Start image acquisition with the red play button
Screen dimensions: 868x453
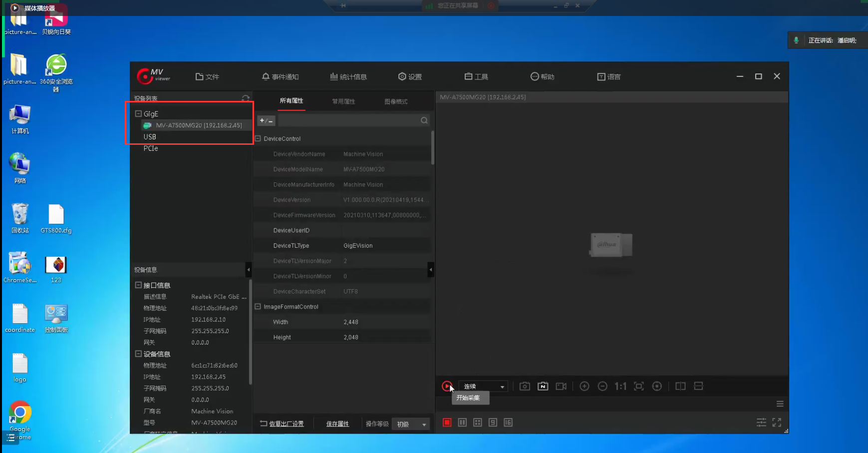coord(447,386)
